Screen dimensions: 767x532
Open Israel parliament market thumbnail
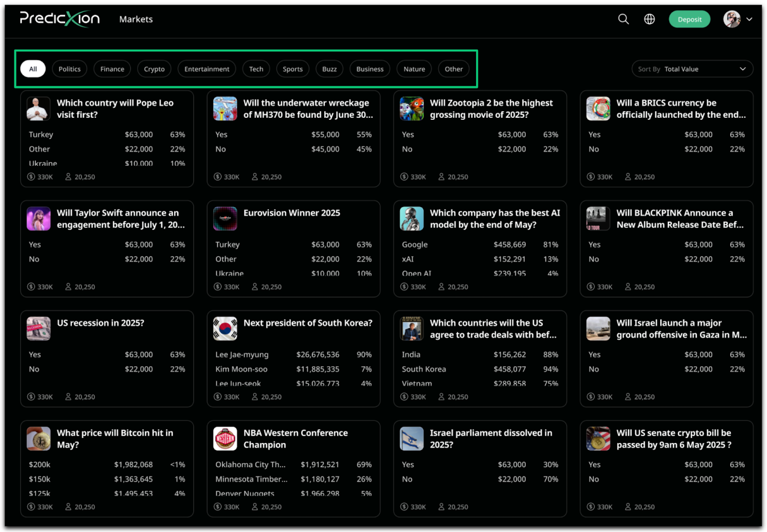[411, 439]
